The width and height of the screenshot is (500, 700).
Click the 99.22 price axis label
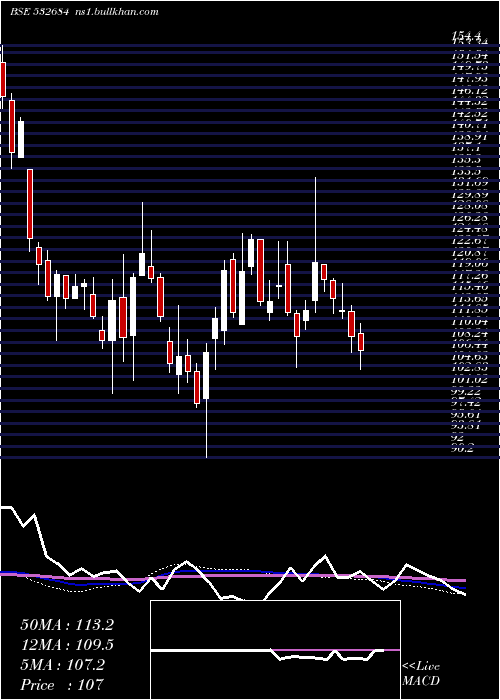[466, 392]
